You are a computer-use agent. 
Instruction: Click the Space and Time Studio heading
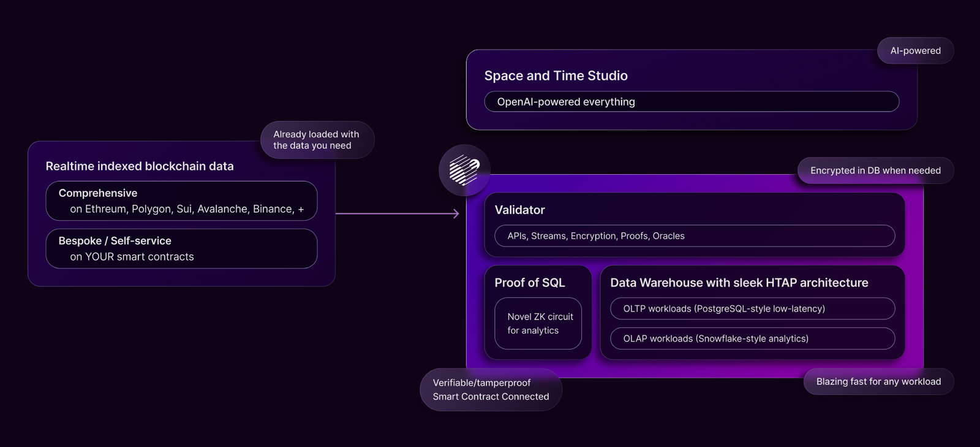556,75
